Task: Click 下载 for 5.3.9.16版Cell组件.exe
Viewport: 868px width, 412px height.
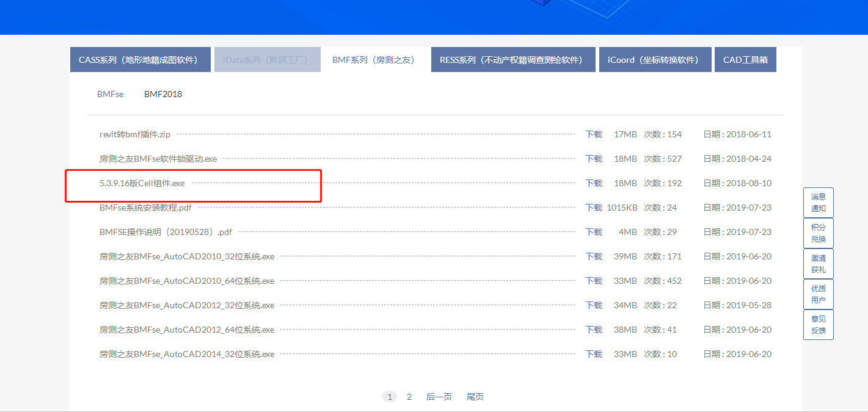Action: 594,183
